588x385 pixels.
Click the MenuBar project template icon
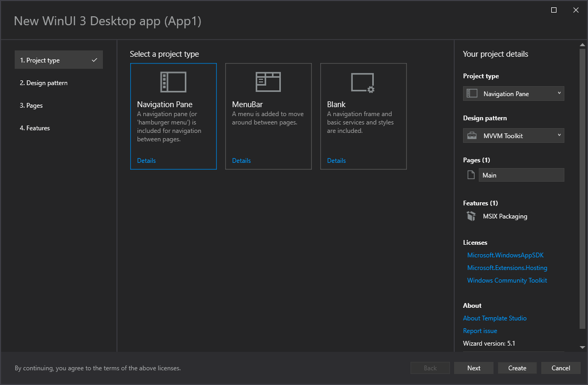(268, 81)
